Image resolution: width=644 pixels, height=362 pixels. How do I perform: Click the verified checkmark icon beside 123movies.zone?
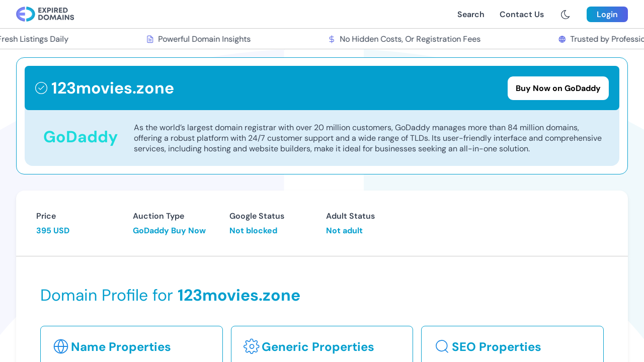tap(41, 88)
